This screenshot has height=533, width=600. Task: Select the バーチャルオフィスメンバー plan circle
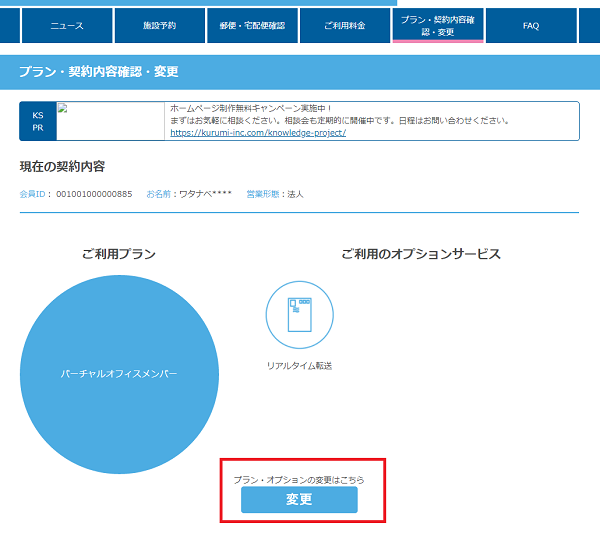pyautogui.click(x=119, y=373)
